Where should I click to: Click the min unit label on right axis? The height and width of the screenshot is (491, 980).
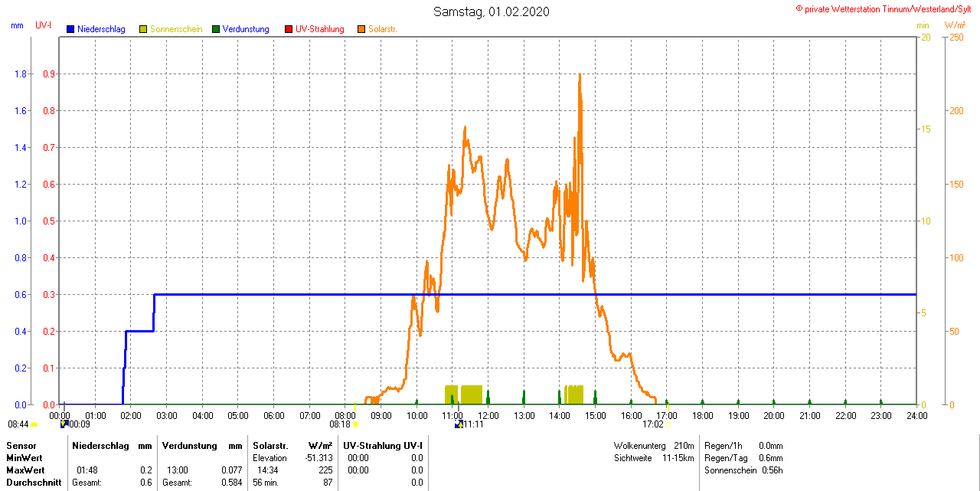[x=923, y=25]
